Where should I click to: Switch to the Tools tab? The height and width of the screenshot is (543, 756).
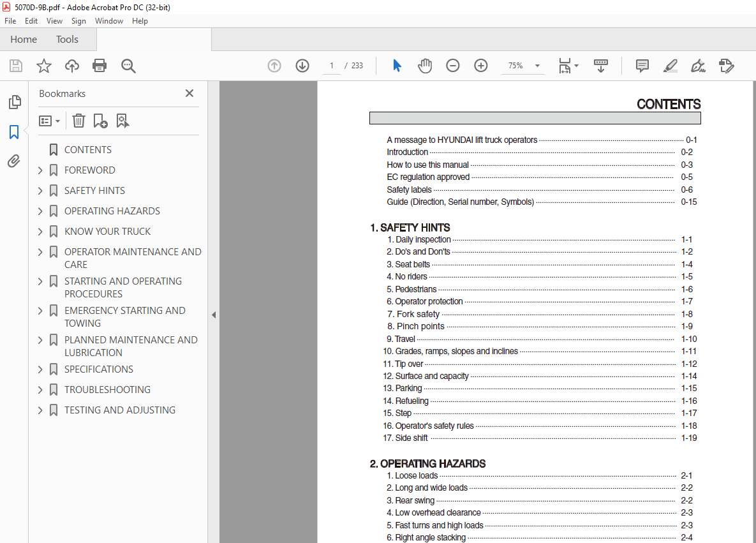(67, 40)
